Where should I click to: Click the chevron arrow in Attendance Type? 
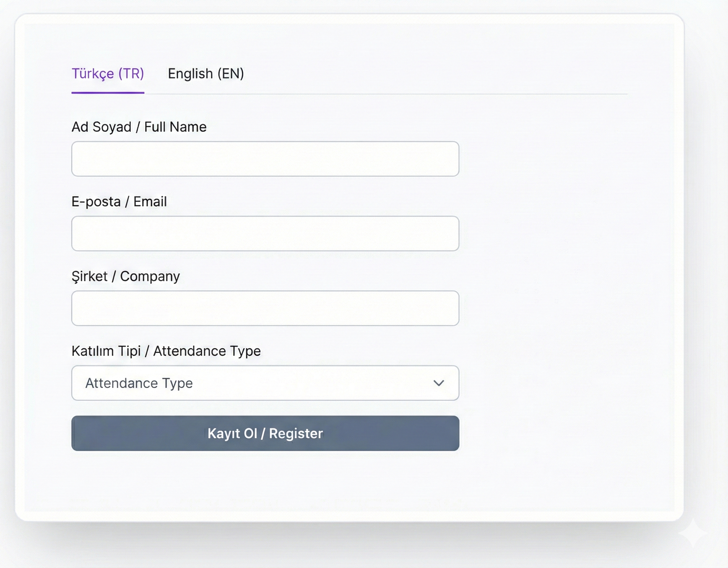point(438,383)
